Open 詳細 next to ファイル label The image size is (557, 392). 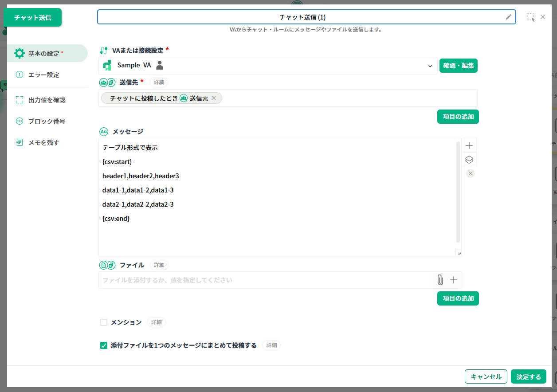coord(159,265)
